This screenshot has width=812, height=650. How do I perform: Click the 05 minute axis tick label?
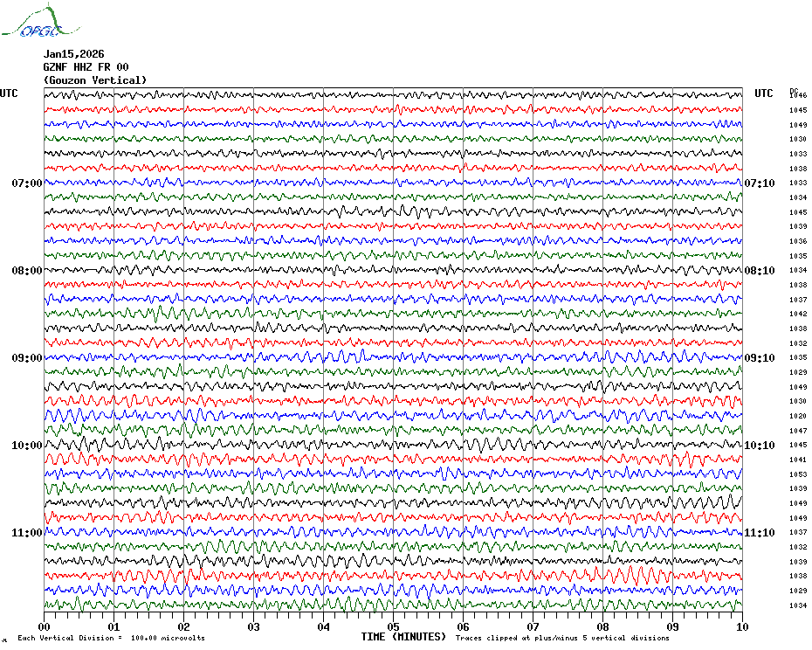tap(394, 626)
